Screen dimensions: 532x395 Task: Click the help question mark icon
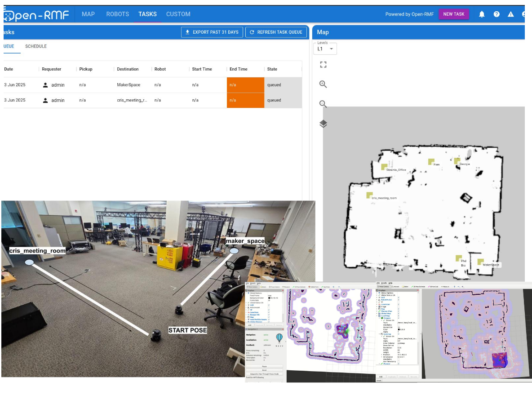pyautogui.click(x=497, y=14)
